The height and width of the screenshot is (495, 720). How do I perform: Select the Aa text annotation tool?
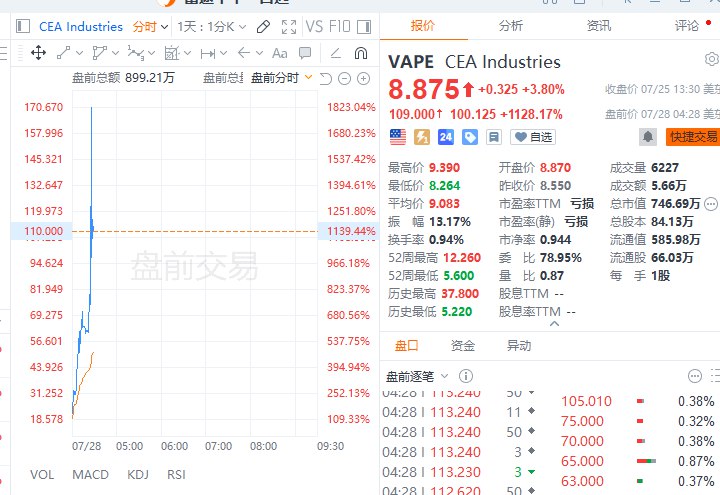click(x=279, y=53)
